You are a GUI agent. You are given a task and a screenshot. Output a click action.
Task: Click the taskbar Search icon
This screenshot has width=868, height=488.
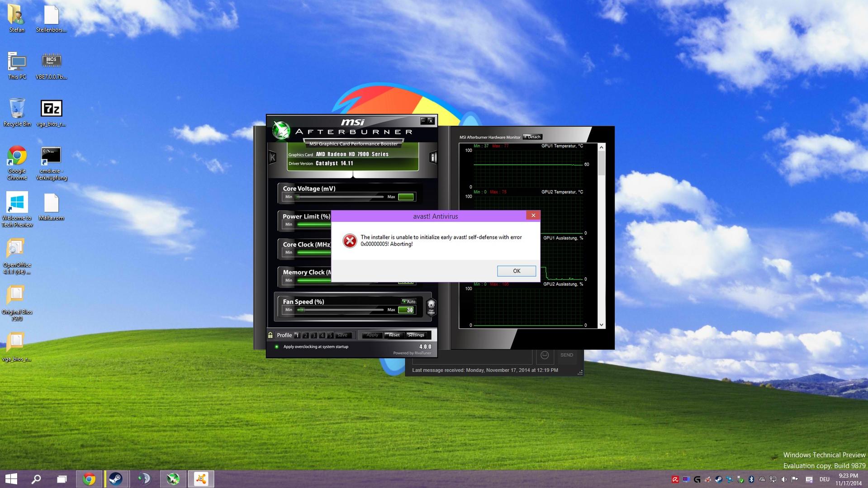pyautogui.click(x=36, y=479)
